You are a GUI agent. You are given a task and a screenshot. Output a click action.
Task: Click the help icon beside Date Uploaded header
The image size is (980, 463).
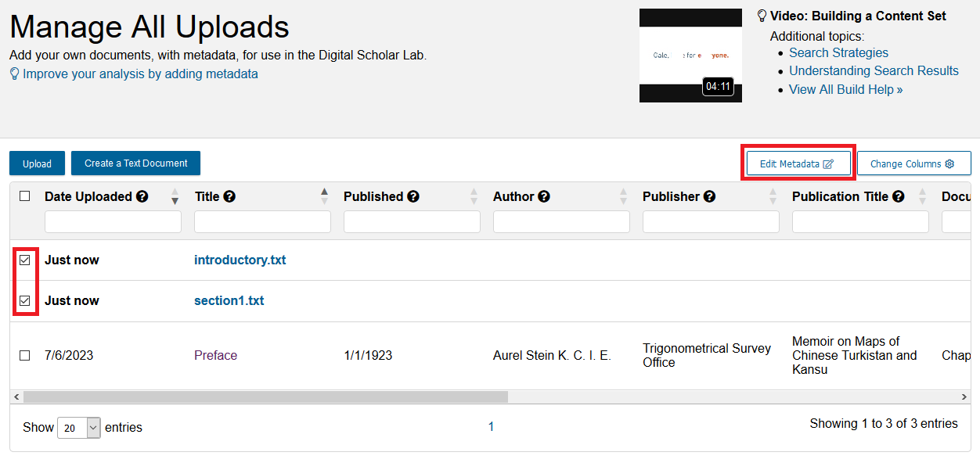(142, 196)
